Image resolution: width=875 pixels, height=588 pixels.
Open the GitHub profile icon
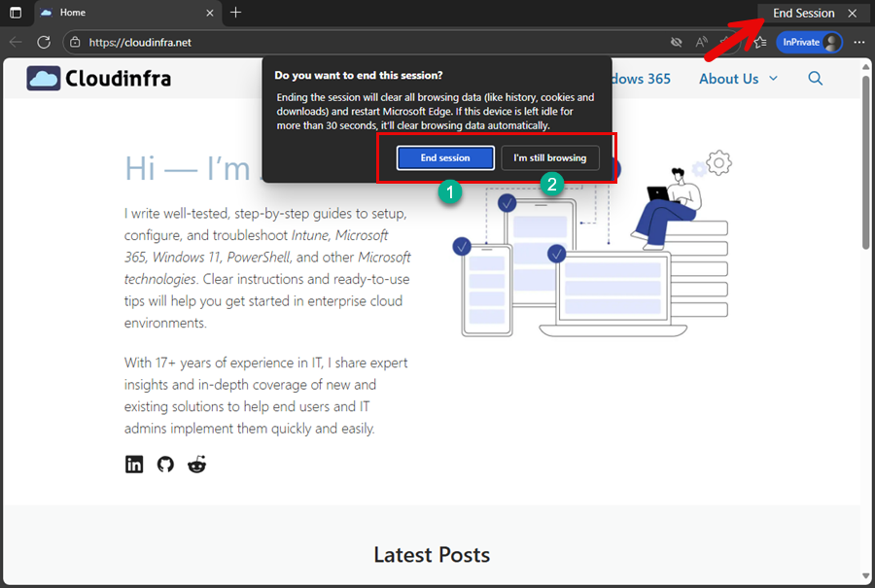coord(164,465)
